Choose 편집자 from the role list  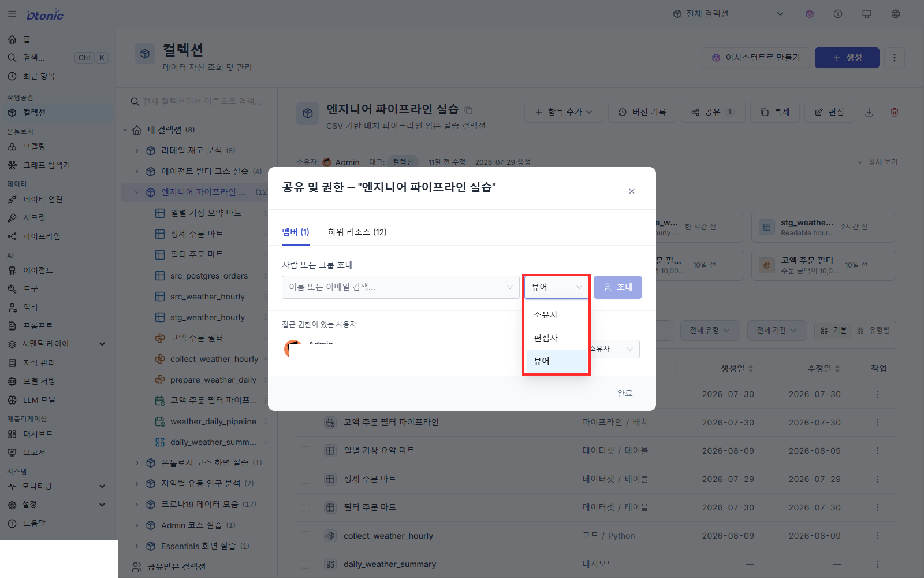click(x=557, y=338)
